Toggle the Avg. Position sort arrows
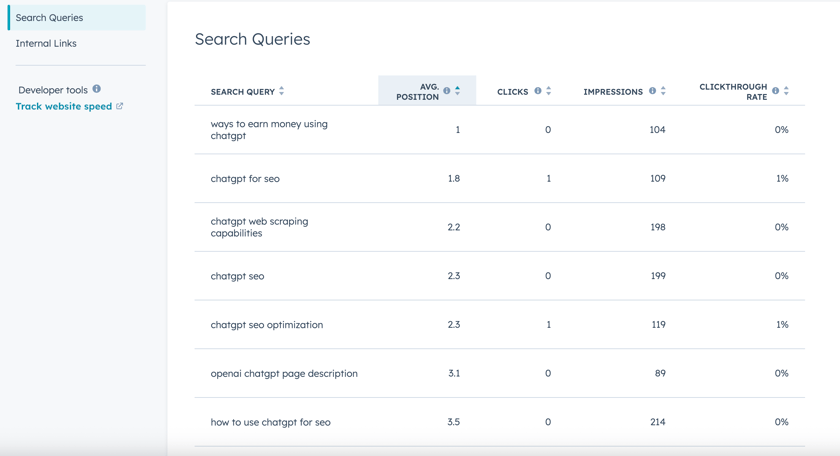The width and height of the screenshot is (840, 456). click(x=458, y=91)
